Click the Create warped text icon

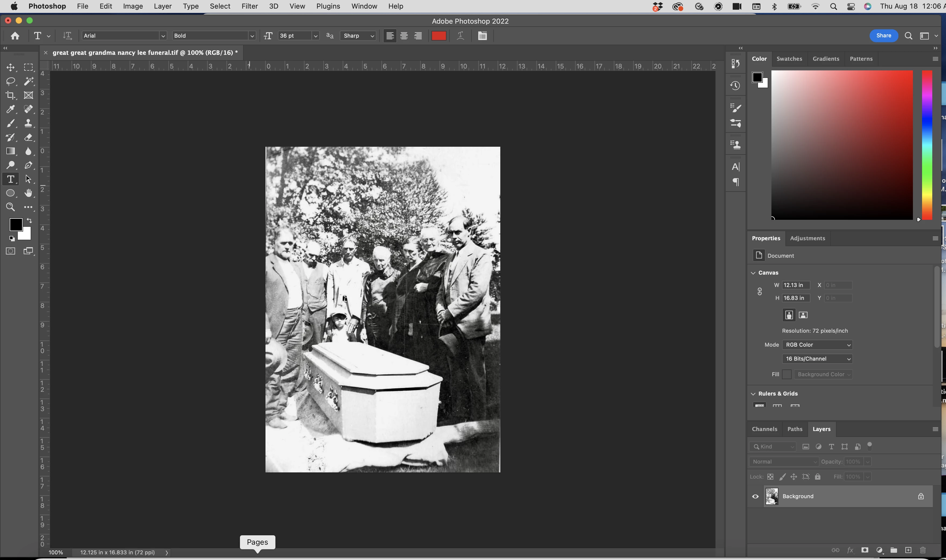[x=460, y=36]
